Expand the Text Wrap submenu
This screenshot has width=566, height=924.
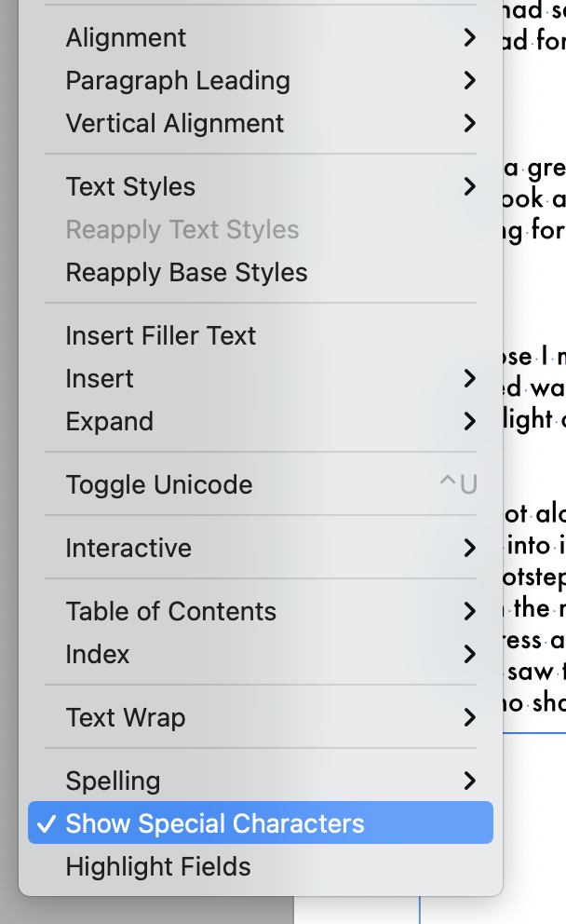click(x=125, y=718)
